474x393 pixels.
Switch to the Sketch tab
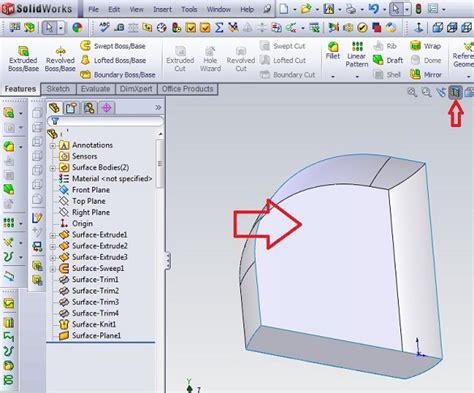click(58, 89)
